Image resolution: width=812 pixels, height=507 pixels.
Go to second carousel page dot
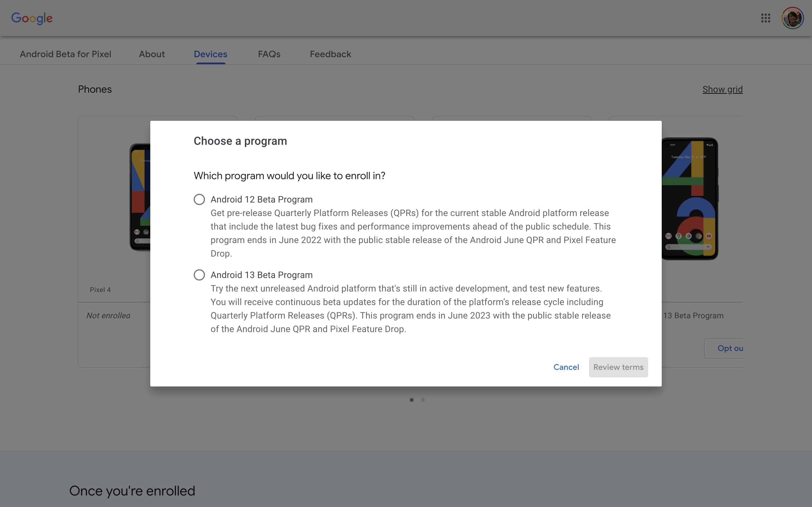pos(423,400)
